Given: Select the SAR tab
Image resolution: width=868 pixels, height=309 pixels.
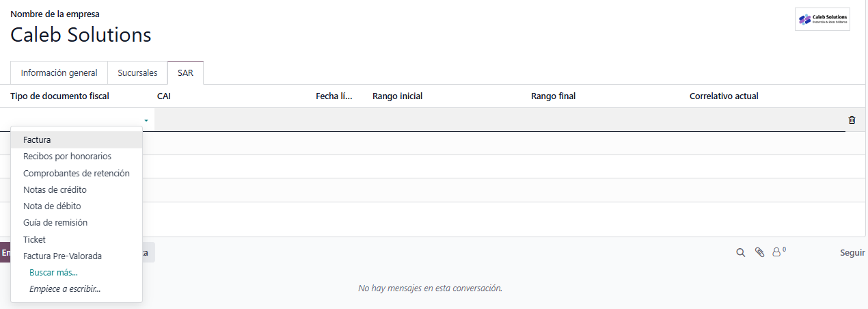Looking at the screenshot, I should (185, 72).
